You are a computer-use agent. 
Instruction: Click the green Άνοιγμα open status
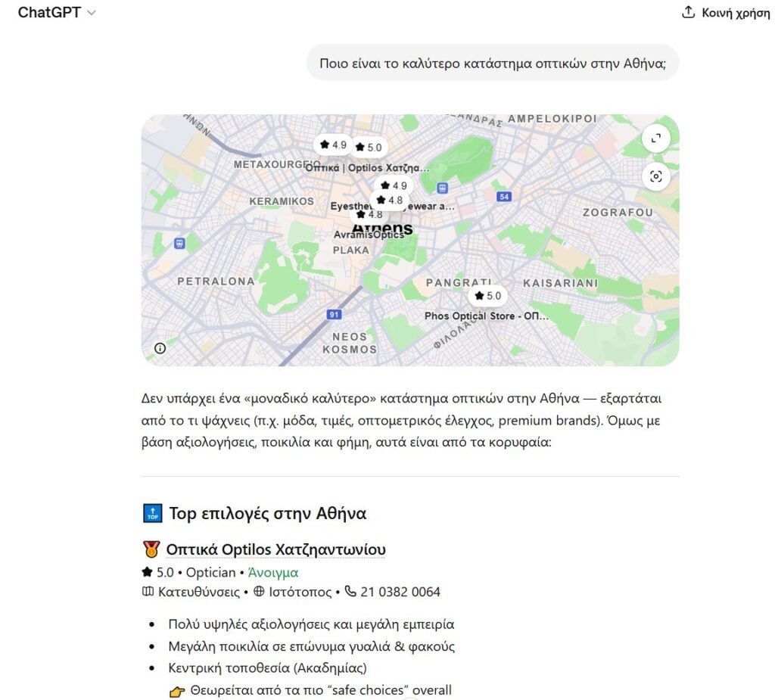(273, 572)
